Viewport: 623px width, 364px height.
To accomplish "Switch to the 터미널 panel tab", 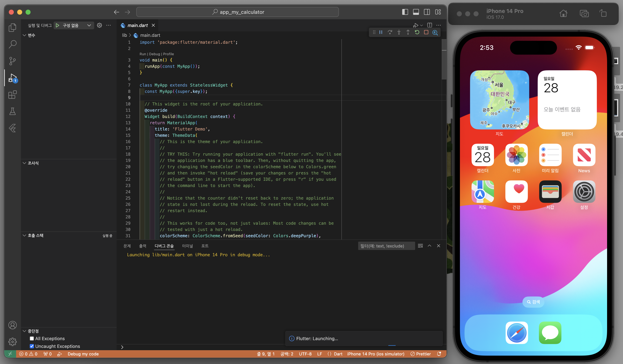I will (187, 246).
